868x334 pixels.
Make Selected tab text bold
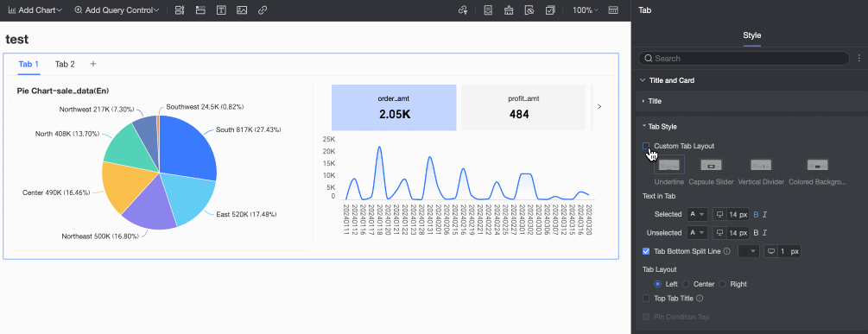(756, 215)
